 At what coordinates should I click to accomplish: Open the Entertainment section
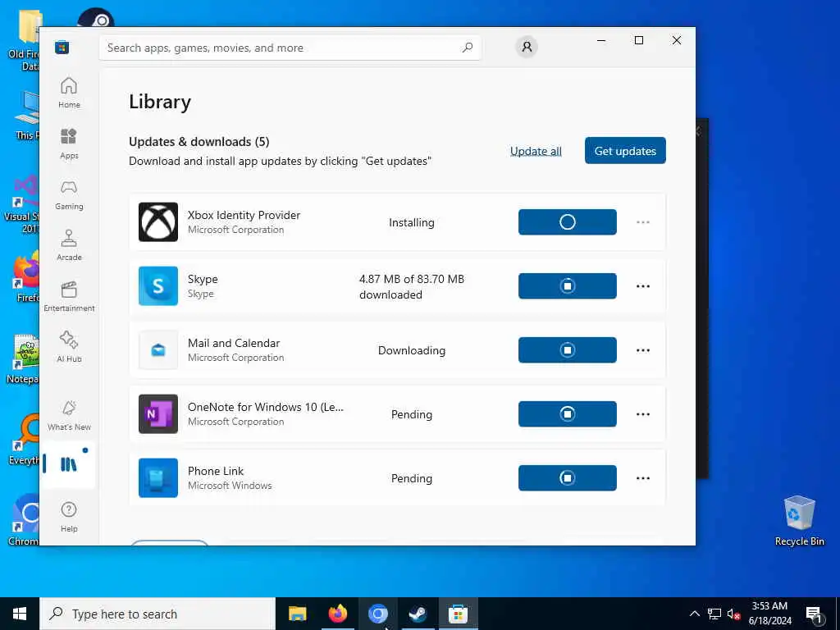(x=69, y=296)
